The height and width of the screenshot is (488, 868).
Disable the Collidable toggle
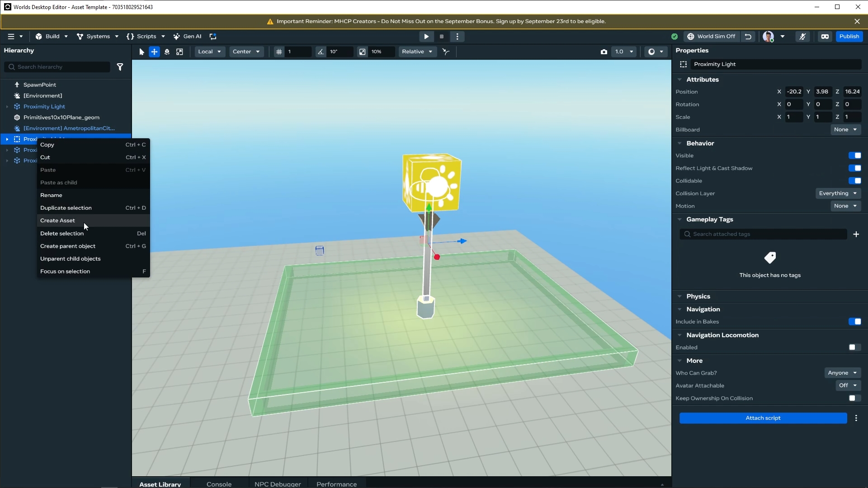click(x=854, y=181)
